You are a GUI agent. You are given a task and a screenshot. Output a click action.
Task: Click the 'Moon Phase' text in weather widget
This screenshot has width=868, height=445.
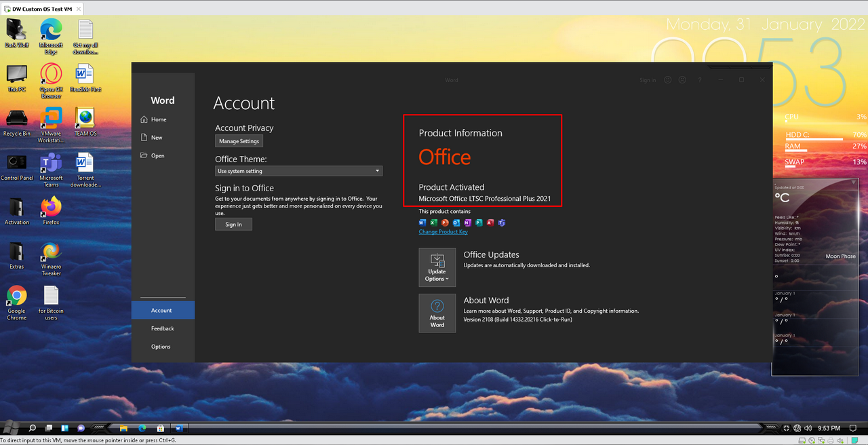841,256
